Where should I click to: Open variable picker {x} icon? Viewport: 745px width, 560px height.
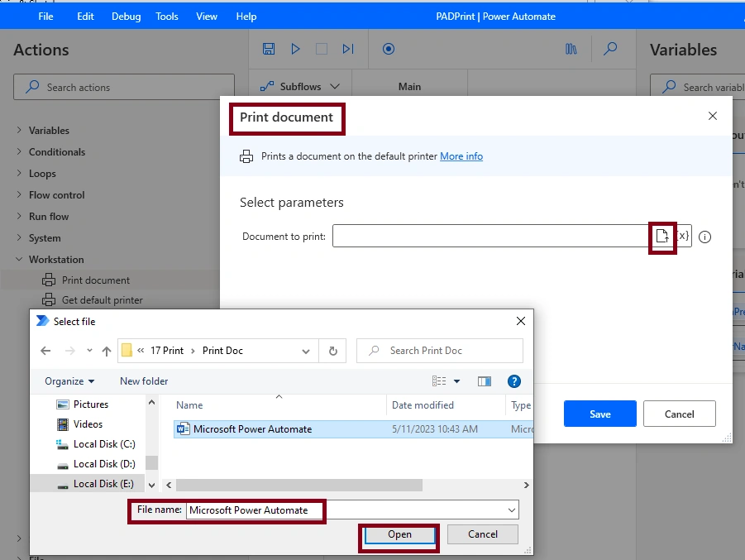(683, 236)
